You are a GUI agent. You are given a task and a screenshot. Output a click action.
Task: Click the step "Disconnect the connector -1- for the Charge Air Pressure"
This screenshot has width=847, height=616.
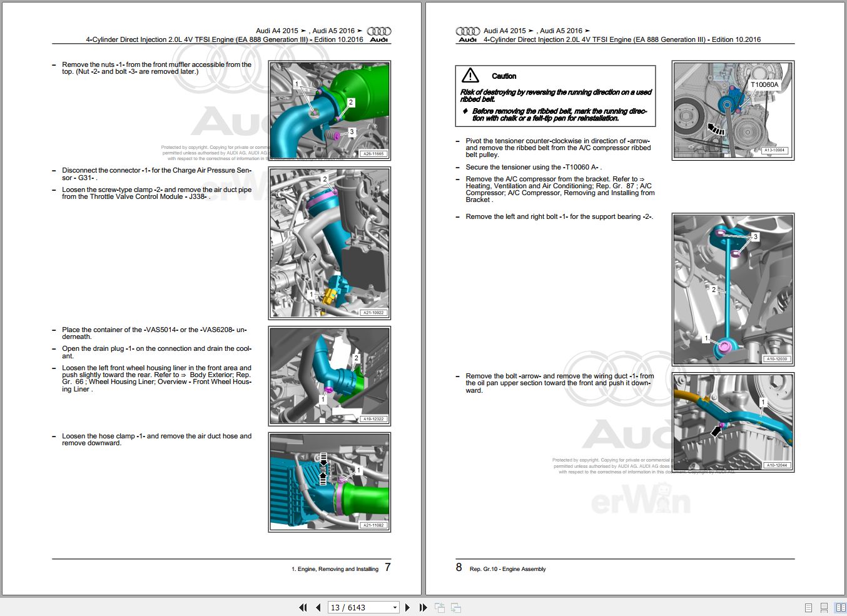coord(156,174)
